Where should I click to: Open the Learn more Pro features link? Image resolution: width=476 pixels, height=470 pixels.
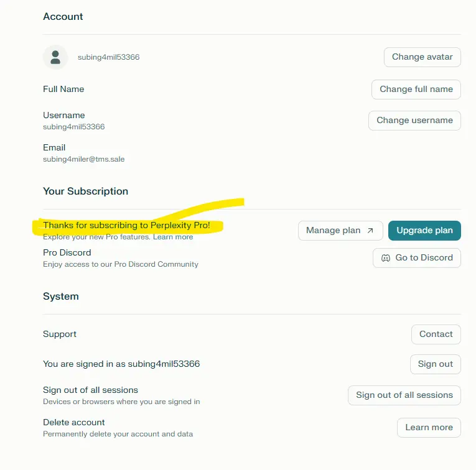(173, 237)
